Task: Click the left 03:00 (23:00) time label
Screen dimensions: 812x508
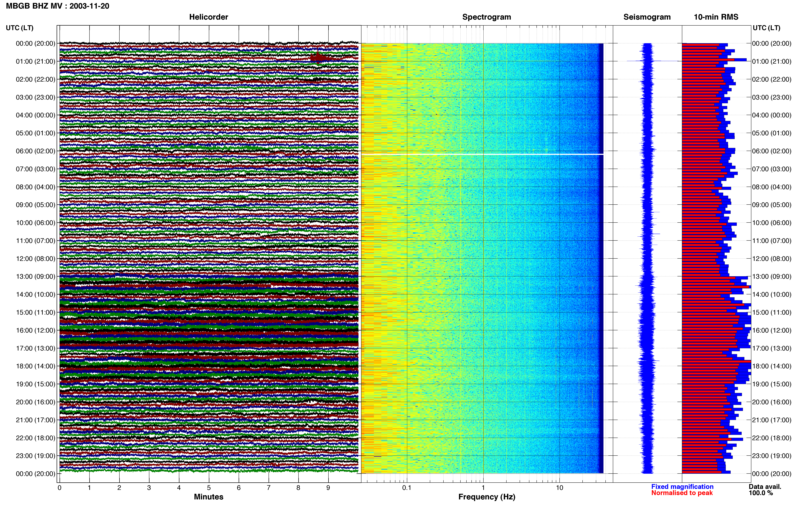Action: (x=36, y=97)
